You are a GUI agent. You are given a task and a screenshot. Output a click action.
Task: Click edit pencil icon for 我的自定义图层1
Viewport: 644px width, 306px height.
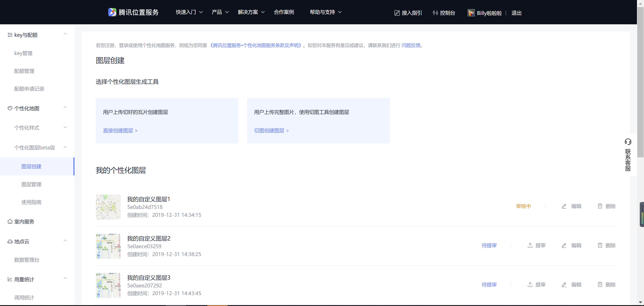564,206
